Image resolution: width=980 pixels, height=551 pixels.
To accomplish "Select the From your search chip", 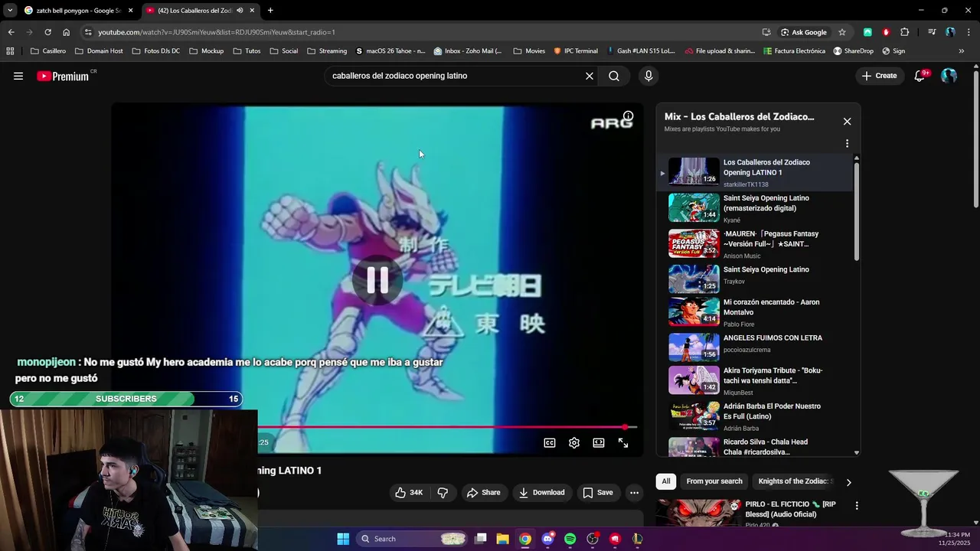I will [714, 481].
